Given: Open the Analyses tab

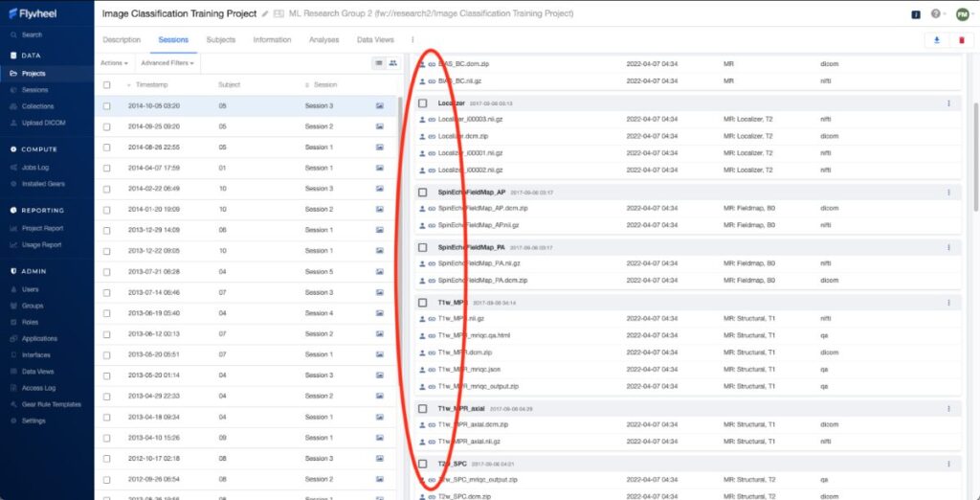Looking at the screenshot, I should (x=323, y=40).
